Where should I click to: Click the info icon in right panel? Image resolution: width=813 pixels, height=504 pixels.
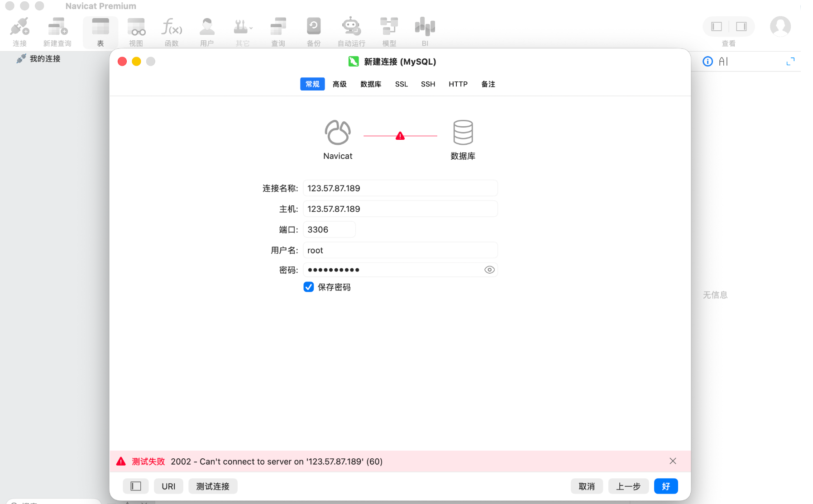pos(708,62)
